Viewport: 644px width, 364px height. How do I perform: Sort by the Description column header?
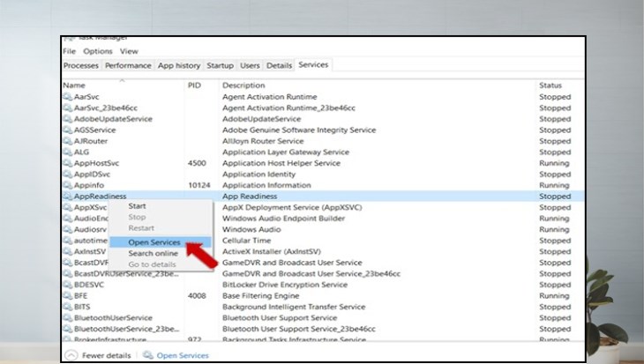pos(243,85)
